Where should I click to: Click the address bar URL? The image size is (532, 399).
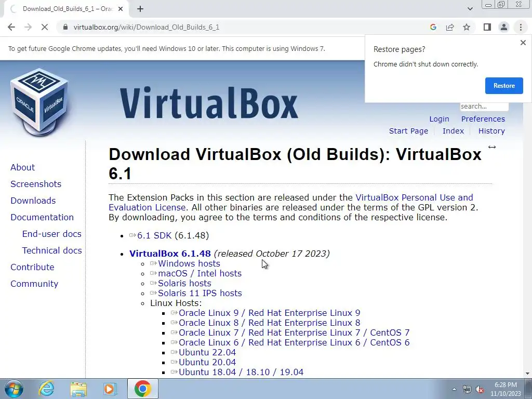(x=146, y=27)
